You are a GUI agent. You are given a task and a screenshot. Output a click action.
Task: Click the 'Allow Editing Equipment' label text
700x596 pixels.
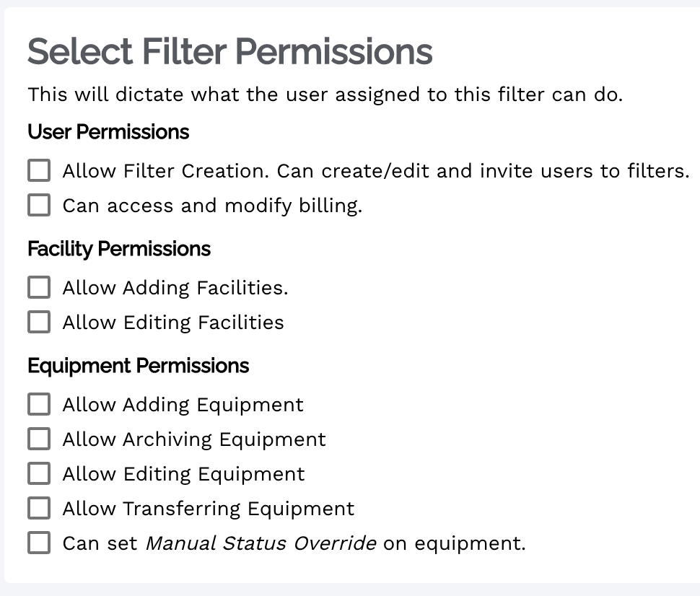point(184,473)
